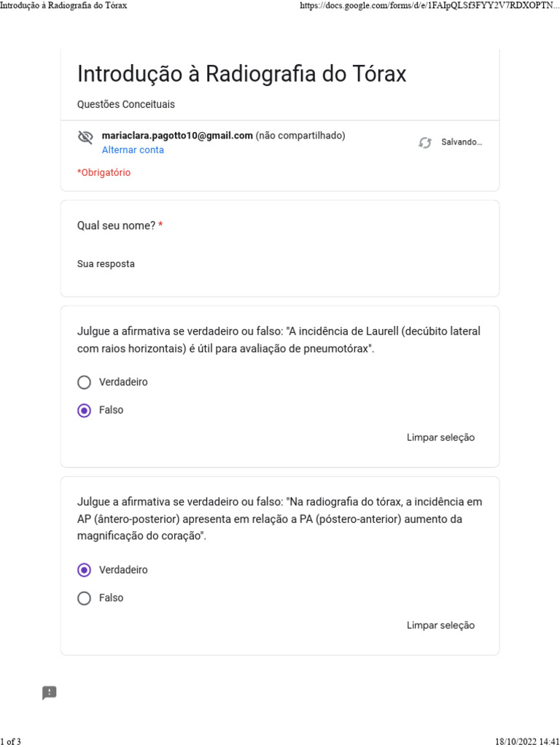Screen dimensions: 560x747
Task: Click the Obrigatório required notice
Action: click(x=104, y=173)
